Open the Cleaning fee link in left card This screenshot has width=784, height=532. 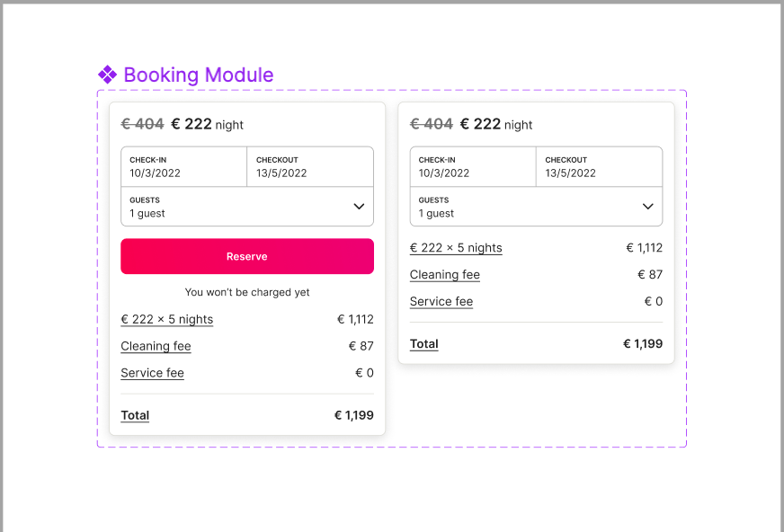click(156, 346)
